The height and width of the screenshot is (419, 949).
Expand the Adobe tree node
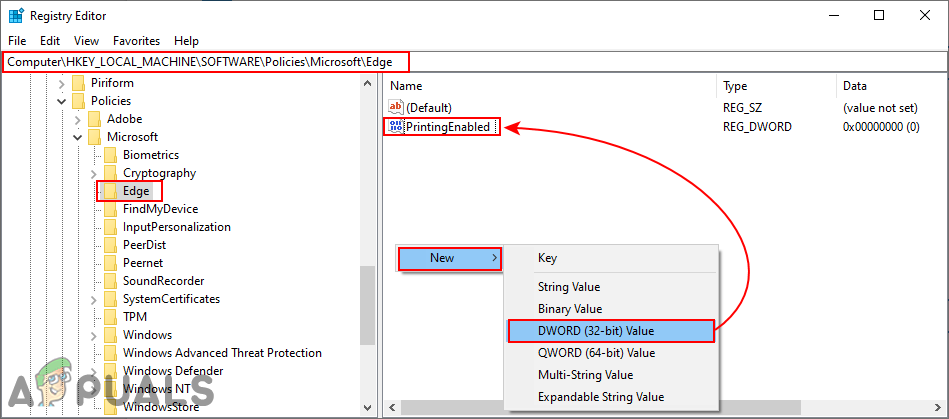(78, 119)
